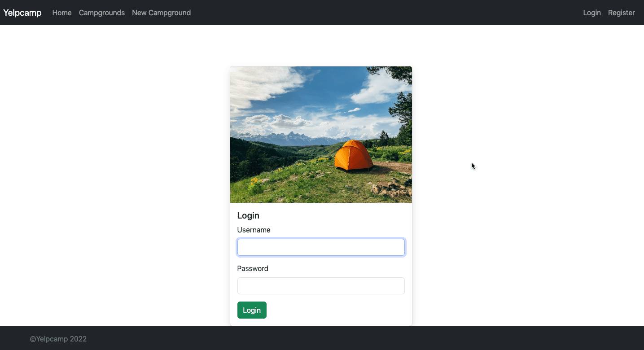Click the Username label text
The image size is (644, 350).
coord(254,230)
